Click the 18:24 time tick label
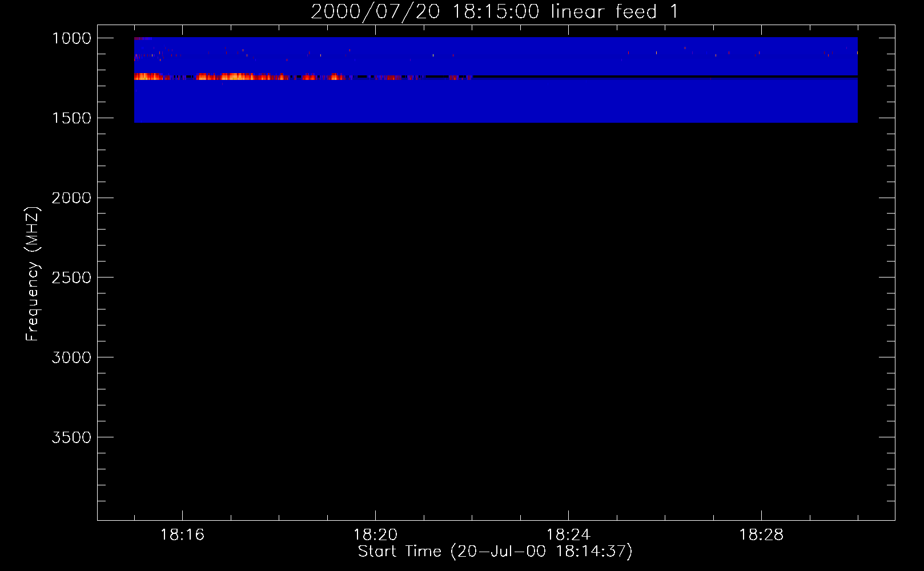The image size is (924, 571). [x=568, y=535]
